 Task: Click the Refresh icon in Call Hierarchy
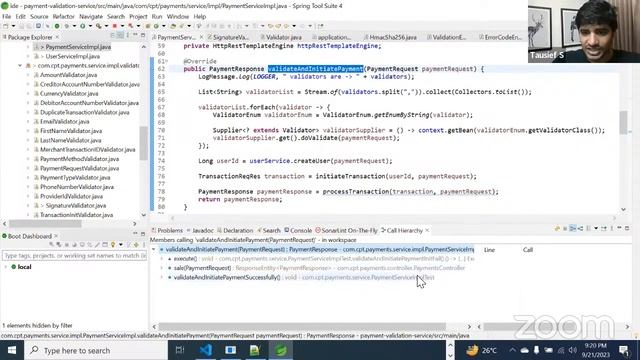coord(557,229)
